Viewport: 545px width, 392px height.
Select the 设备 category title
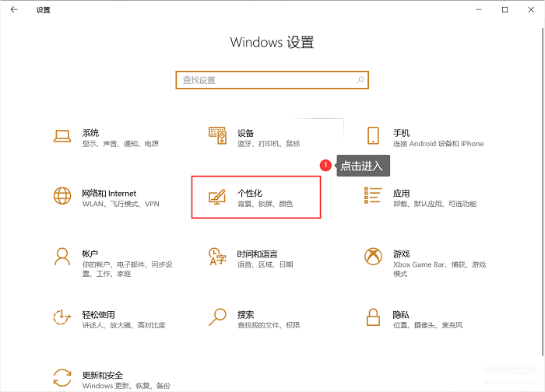[245, 133]
